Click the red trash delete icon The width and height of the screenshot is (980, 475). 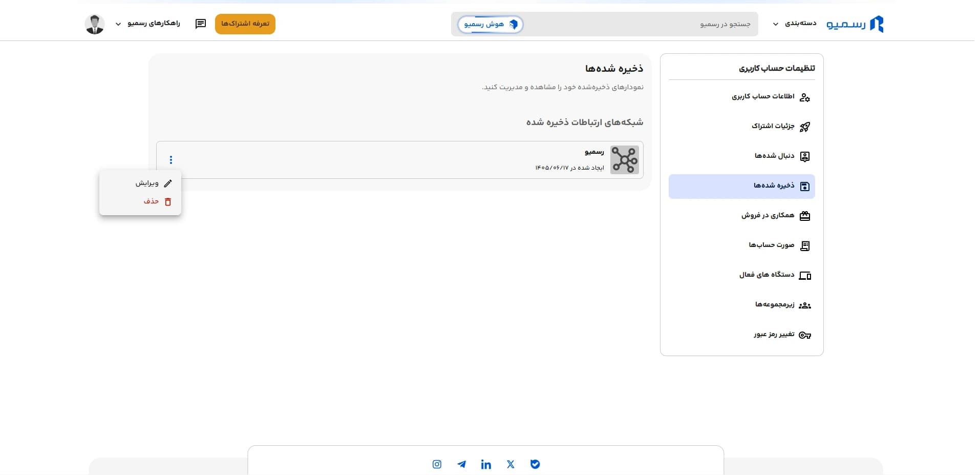pos(167,202)
